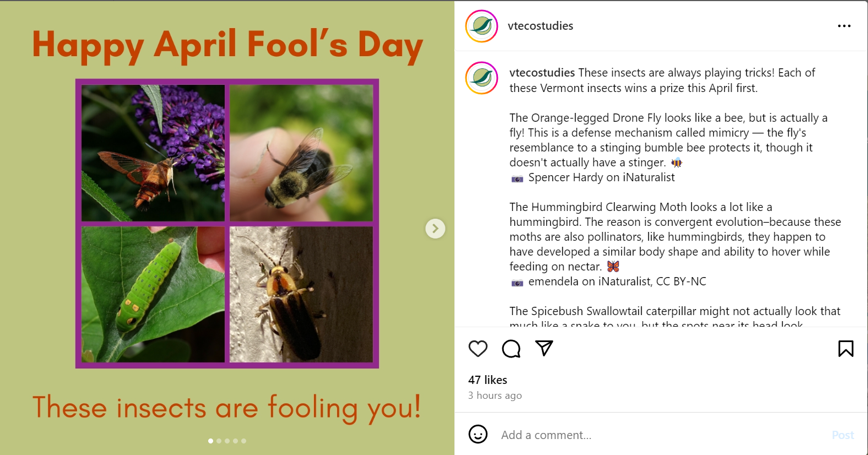This screenshot has width=868, height=455.
Task: Like the post with the heart icon
Action: [478, 349]
